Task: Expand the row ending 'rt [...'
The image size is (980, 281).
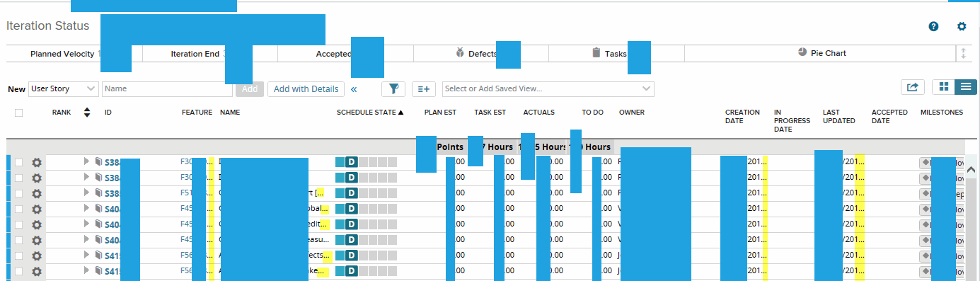Action: [86, 193]
